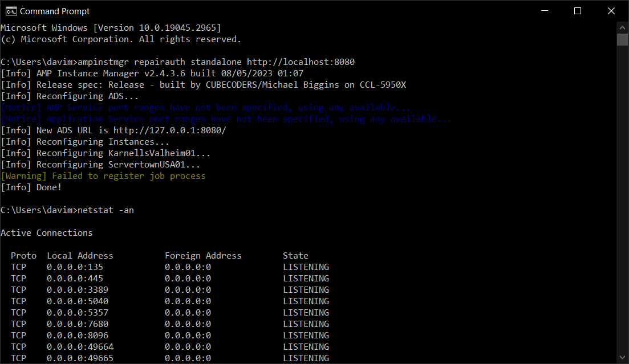Click the "Release spec" info line
The width and height of the screenshot is (629, 364).
tap(204, 85)
